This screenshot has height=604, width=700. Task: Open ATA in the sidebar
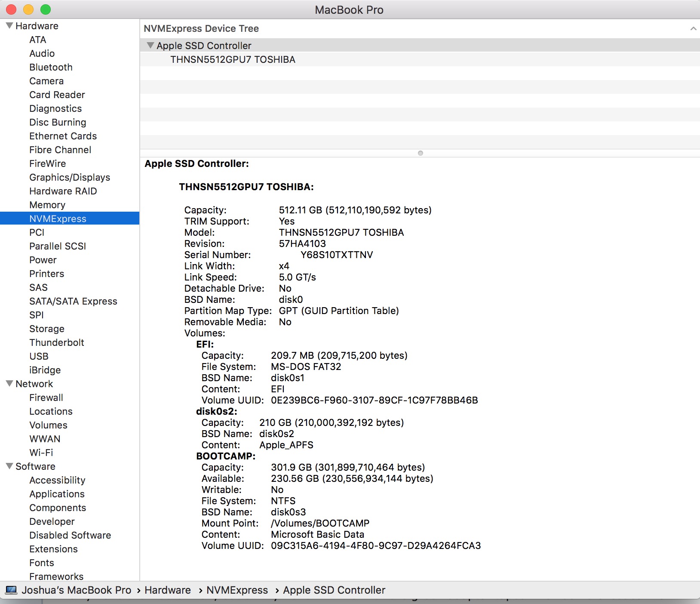pos(38,40)
